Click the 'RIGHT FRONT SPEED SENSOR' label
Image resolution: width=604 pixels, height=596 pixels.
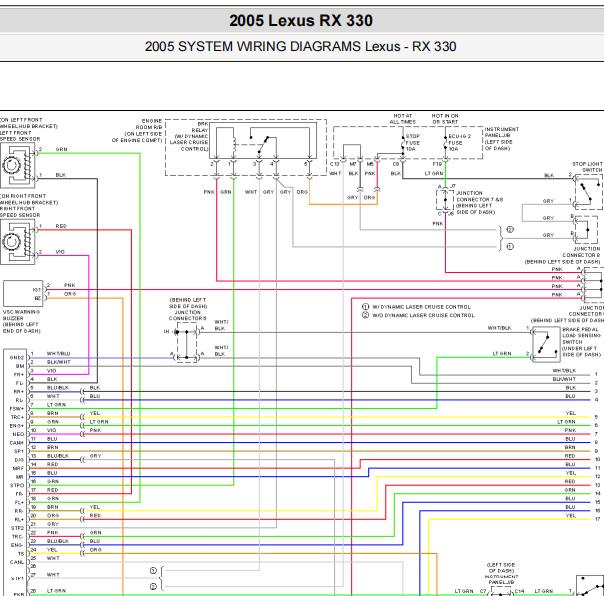[20, 212]
